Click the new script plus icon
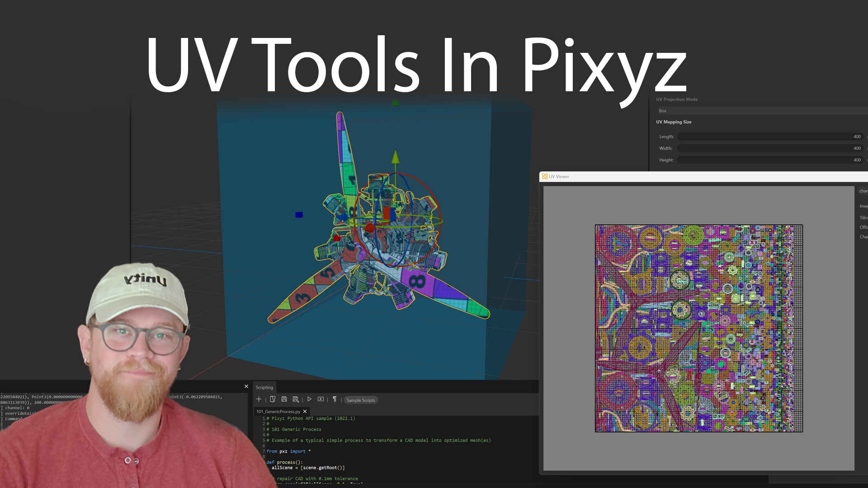 tap(259, 399)
